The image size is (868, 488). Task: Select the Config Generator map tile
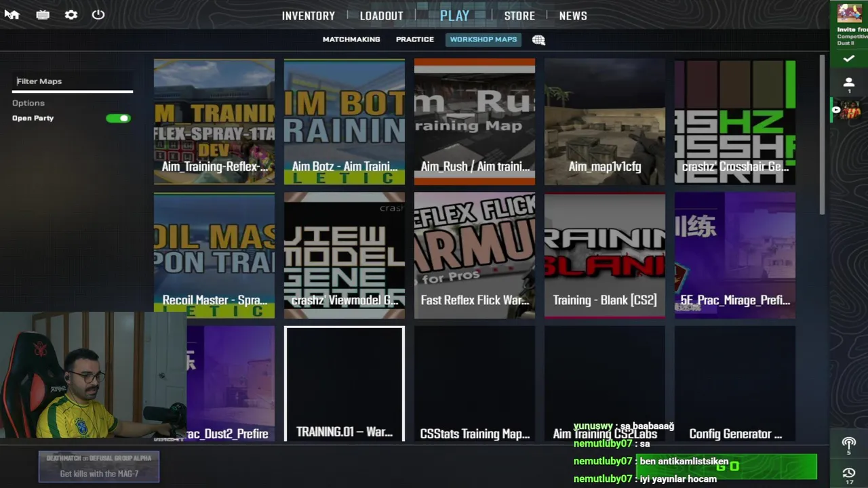(735, 384)
